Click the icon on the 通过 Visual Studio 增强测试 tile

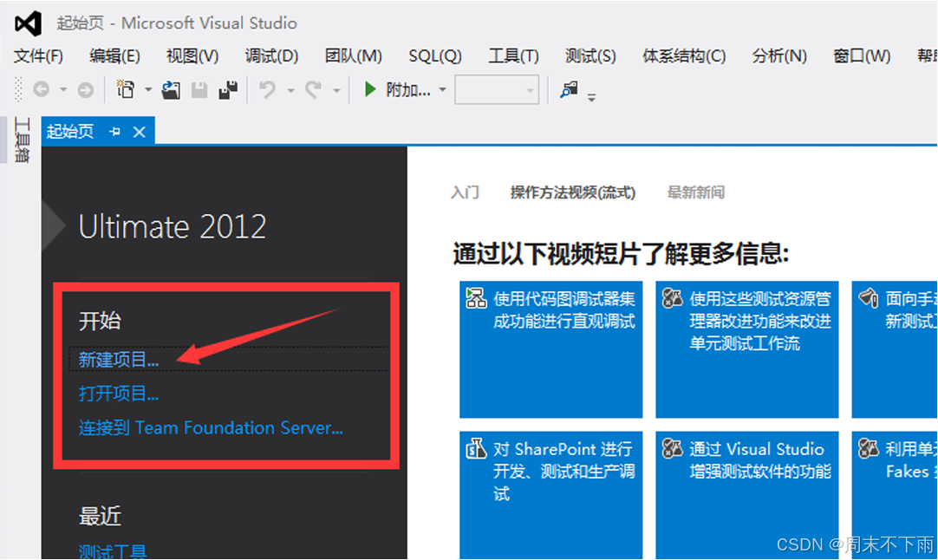click(x=673, y=448)
